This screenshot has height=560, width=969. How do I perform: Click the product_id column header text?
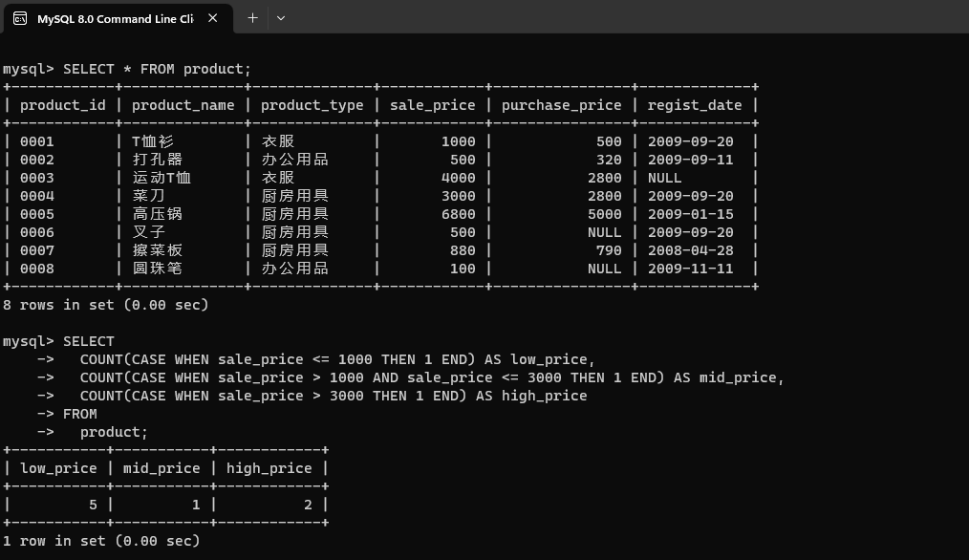tap(62, 105)
